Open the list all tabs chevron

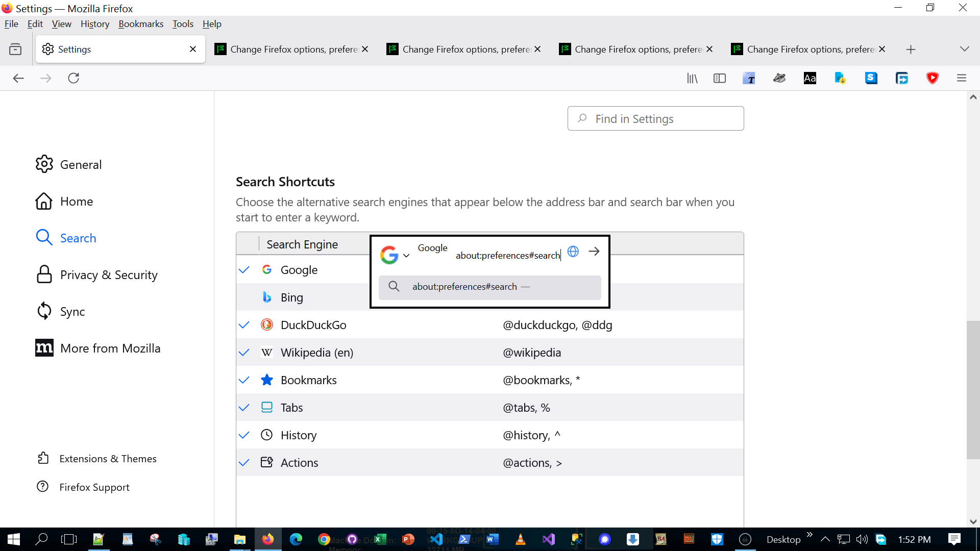point(964,49)
